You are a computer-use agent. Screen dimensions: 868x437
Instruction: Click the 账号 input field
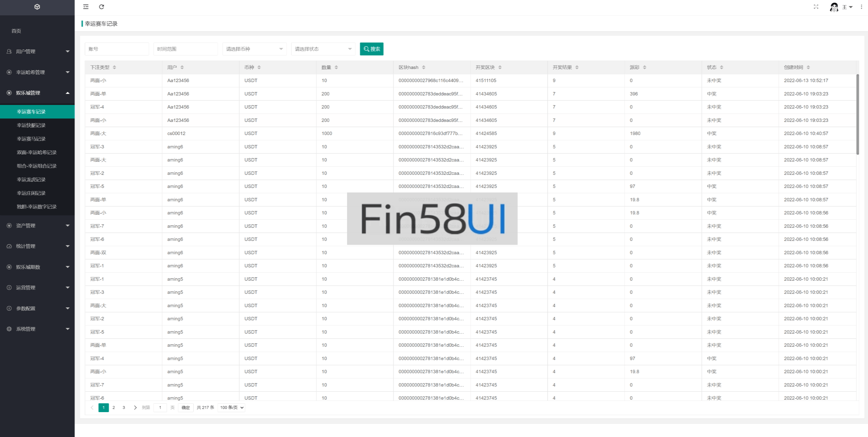(117, 49)
